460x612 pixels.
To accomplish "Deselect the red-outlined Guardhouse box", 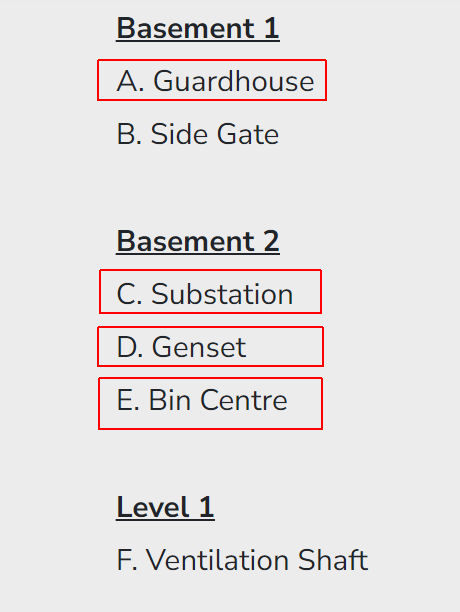I will click(x=212, y=80).
